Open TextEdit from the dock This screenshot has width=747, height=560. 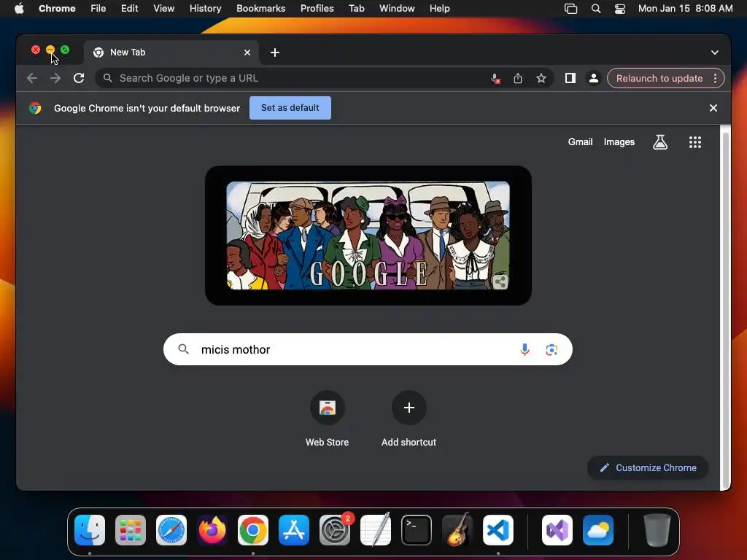376,529
